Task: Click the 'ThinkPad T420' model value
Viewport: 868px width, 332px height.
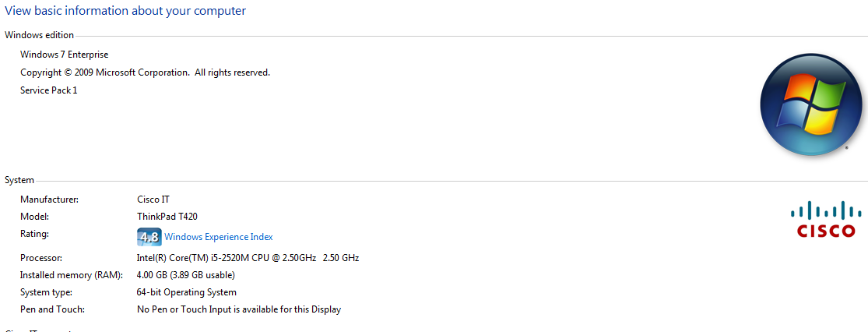Action: pos(167,216)
